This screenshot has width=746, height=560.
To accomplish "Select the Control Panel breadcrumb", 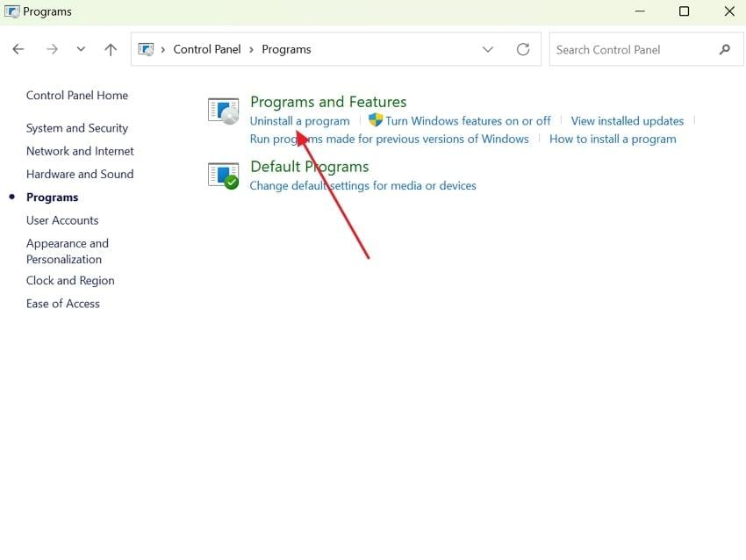I will click(x=207, y=49).
